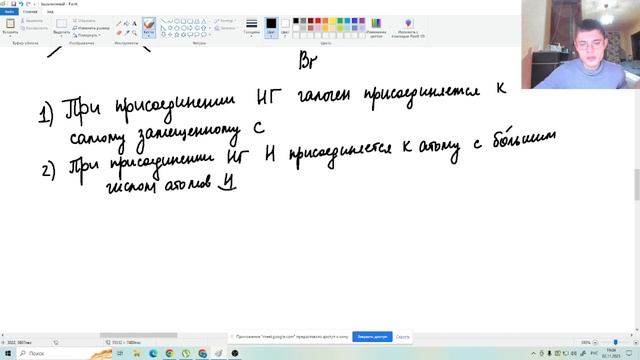Pick the dark red swatch in palette
640x360 pixels.
click(x=311, y=21)
